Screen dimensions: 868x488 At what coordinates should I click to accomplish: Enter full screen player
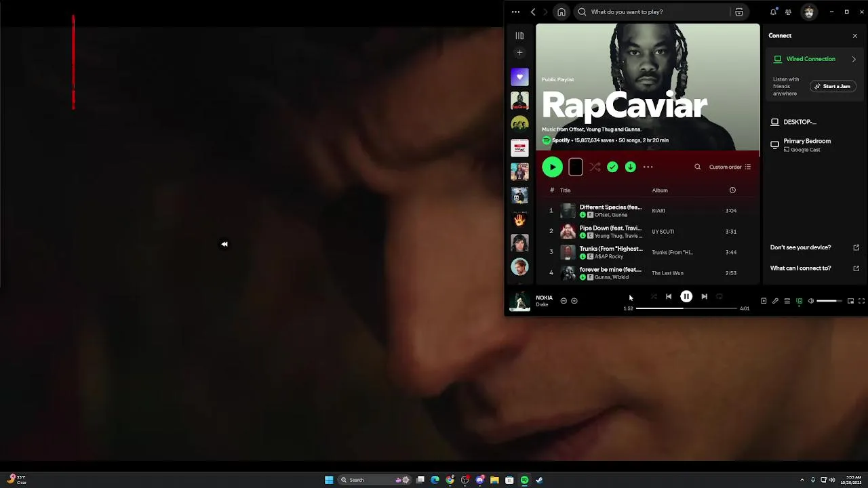click(x=862, y=301)
